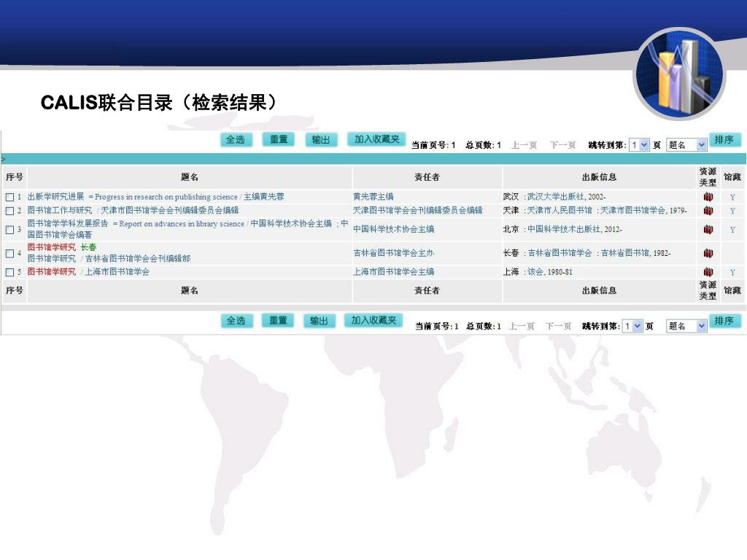
Task: Click the bottom 加入收藏夹 button
Action: point(374,320)
